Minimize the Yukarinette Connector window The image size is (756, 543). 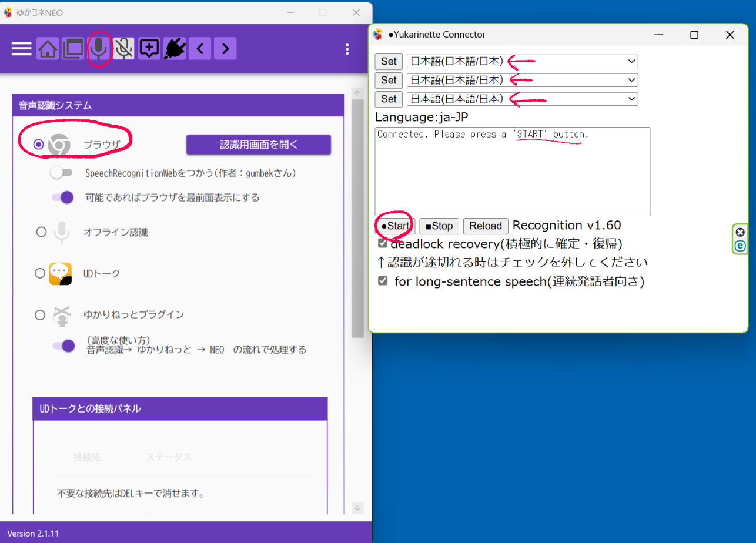[x=659, y=35]
